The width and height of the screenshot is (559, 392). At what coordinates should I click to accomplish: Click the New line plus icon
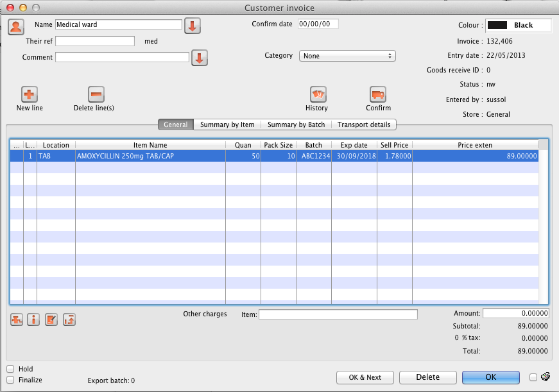(x=30, y=95)
